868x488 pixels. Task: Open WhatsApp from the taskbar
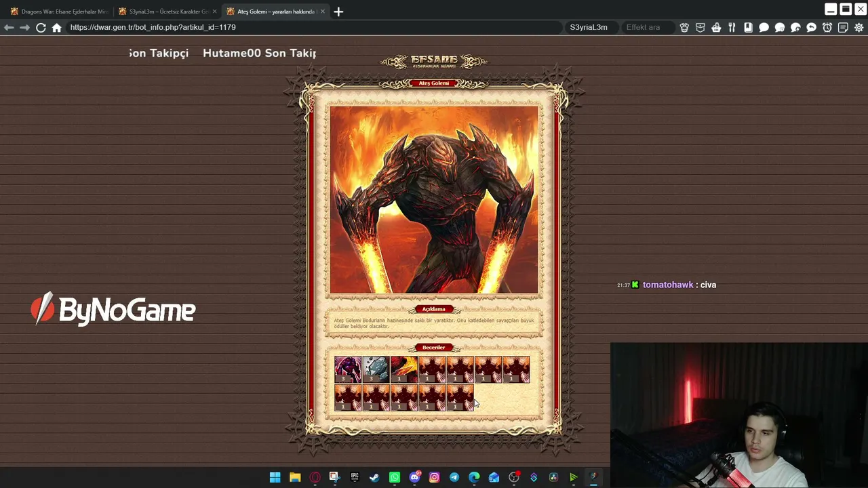point(395,477)
